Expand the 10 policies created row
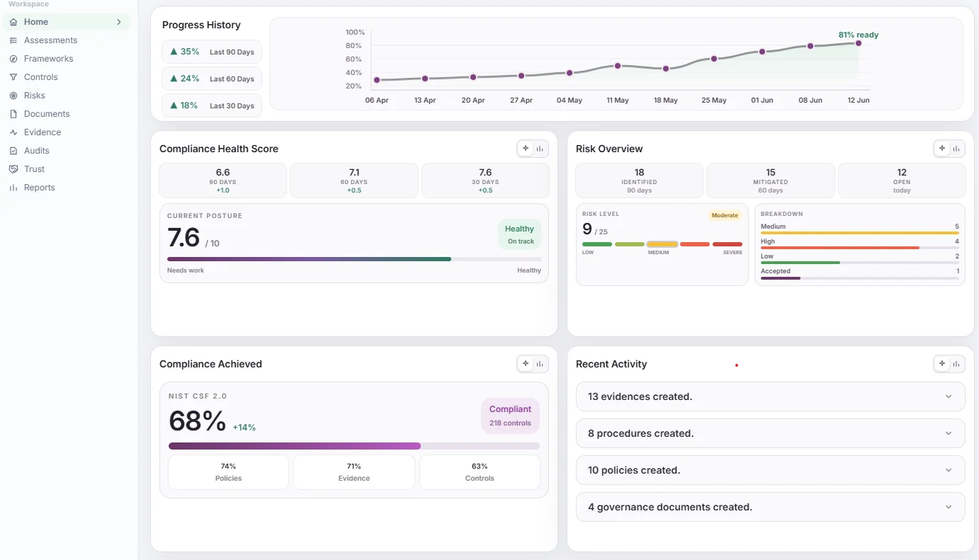The width and height of the screenshot is (979, 560). 771,470
